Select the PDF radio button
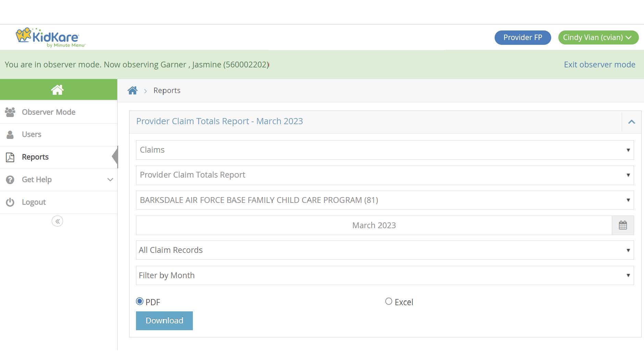Screen dimensions: 644x362 point(139,301)
